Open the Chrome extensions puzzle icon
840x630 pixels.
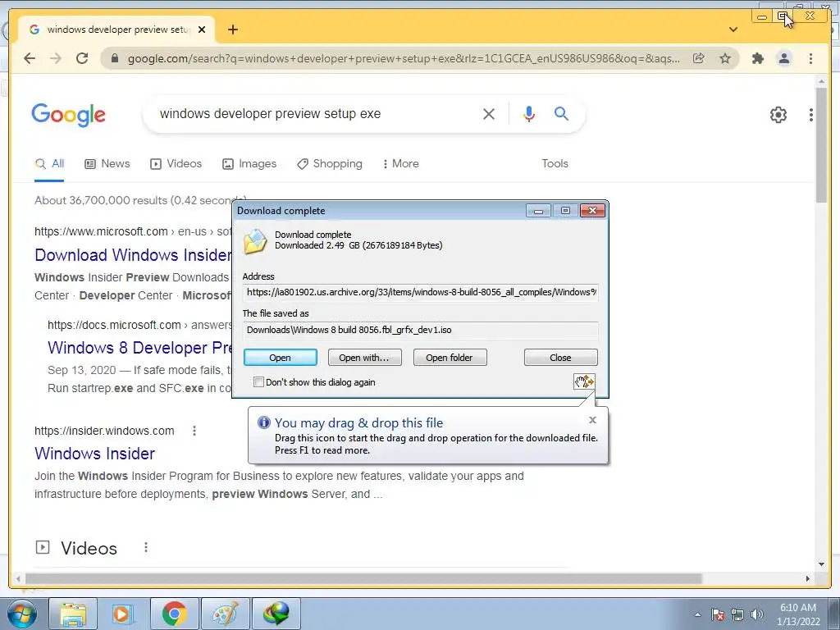[757, 58]
